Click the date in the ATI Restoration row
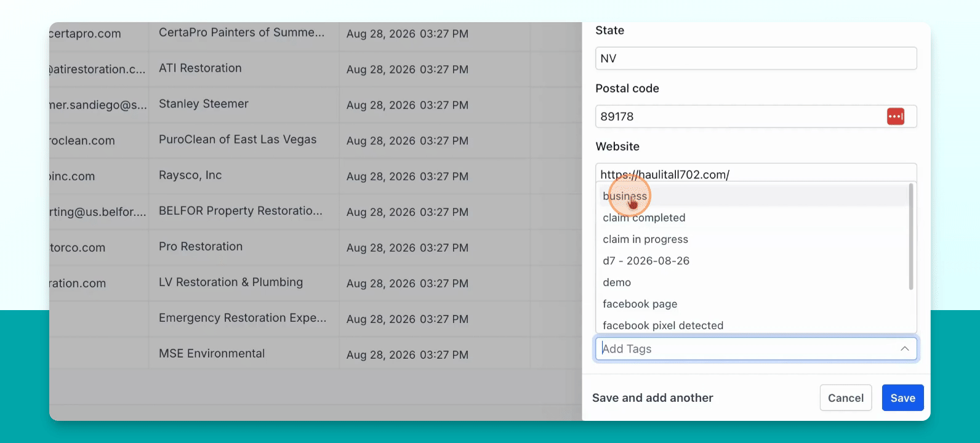Viewport: 980px width, 443px height. click(x=408, y=70)
